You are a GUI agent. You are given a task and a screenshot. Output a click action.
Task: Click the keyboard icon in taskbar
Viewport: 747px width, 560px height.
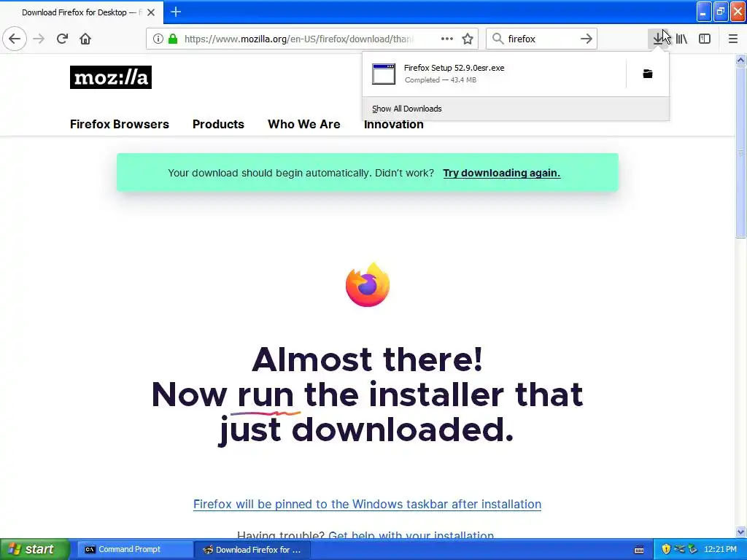pos(639,550)
